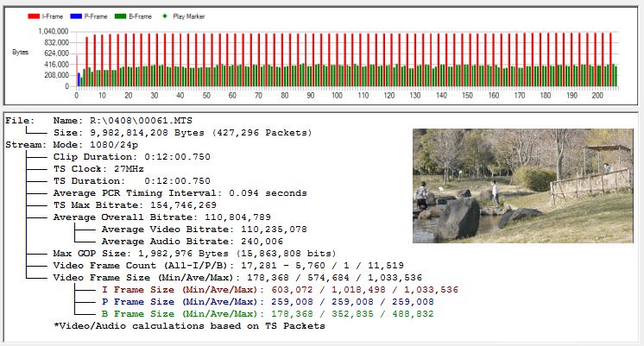644x346 pixels.
Task: Select the green B Frame Size row
Action: [268, 314]
